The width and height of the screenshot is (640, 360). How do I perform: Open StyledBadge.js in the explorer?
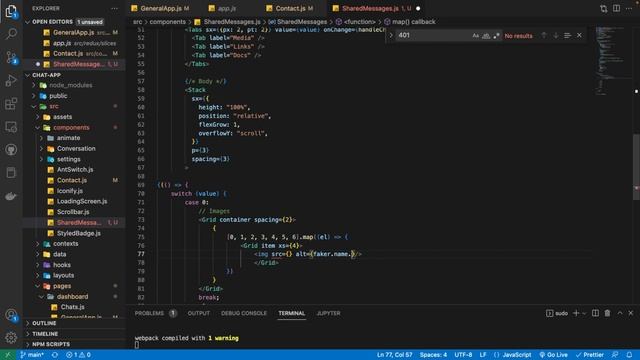(79, 233)
